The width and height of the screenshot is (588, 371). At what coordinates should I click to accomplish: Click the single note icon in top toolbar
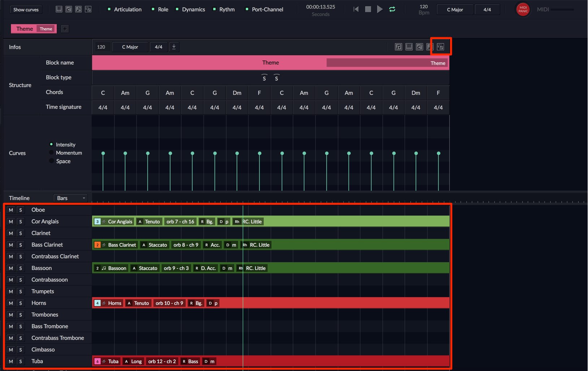coord(78,9)
